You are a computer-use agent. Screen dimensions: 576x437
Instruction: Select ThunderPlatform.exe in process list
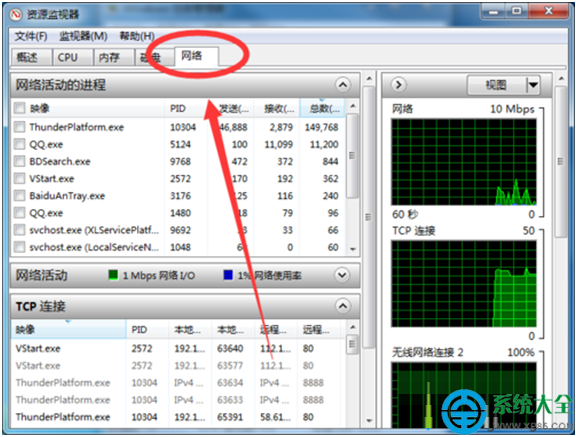point(77,127)
